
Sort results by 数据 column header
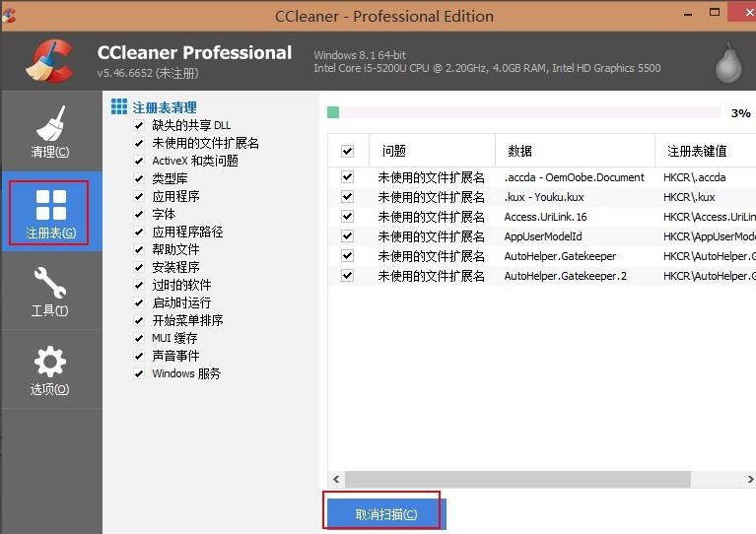[520, 152]
